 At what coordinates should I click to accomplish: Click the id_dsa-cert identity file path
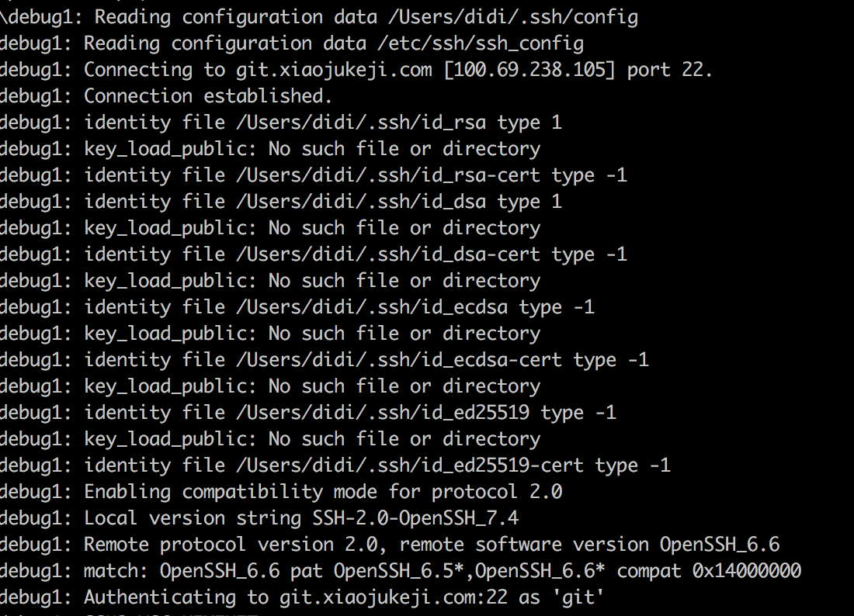click(361, 254)
